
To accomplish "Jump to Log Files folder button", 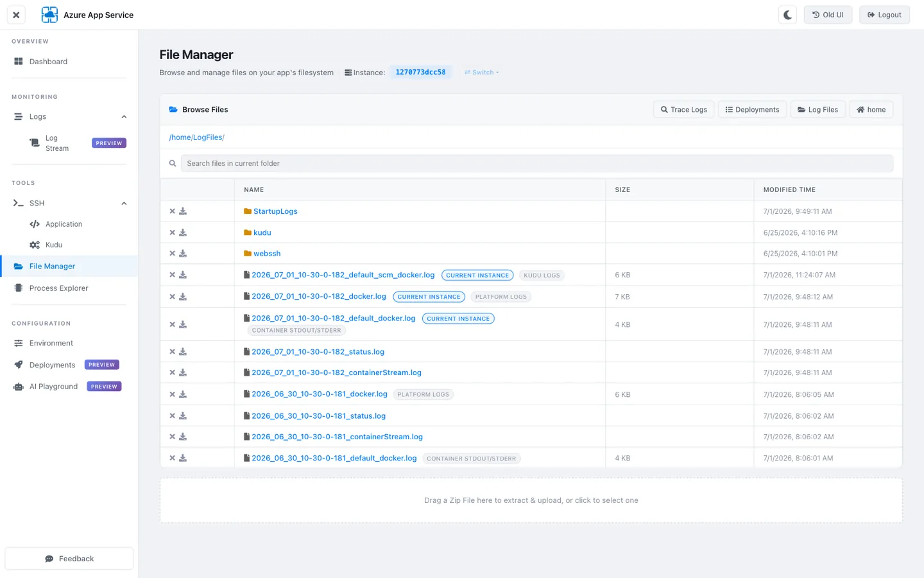I will click(818, 110).
